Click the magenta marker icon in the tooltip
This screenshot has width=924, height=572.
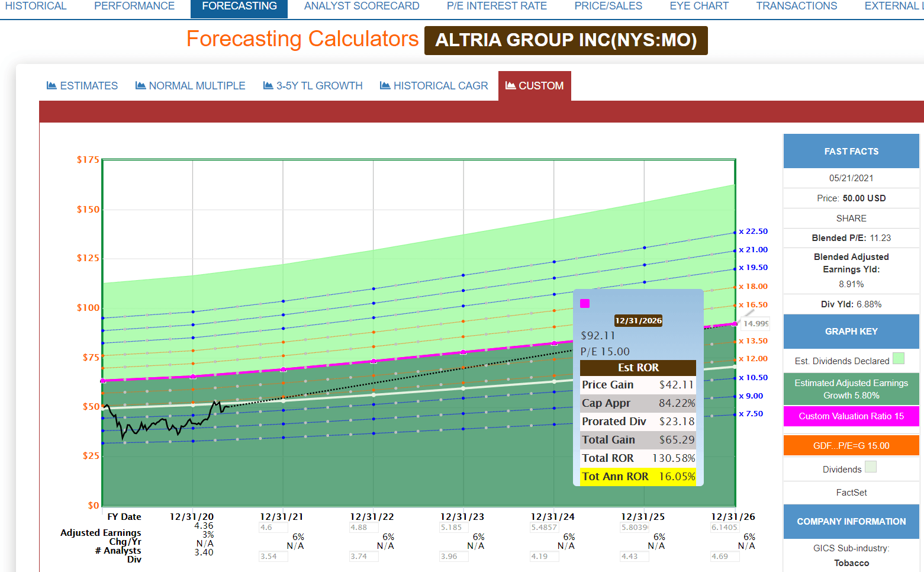click(585, 303)
